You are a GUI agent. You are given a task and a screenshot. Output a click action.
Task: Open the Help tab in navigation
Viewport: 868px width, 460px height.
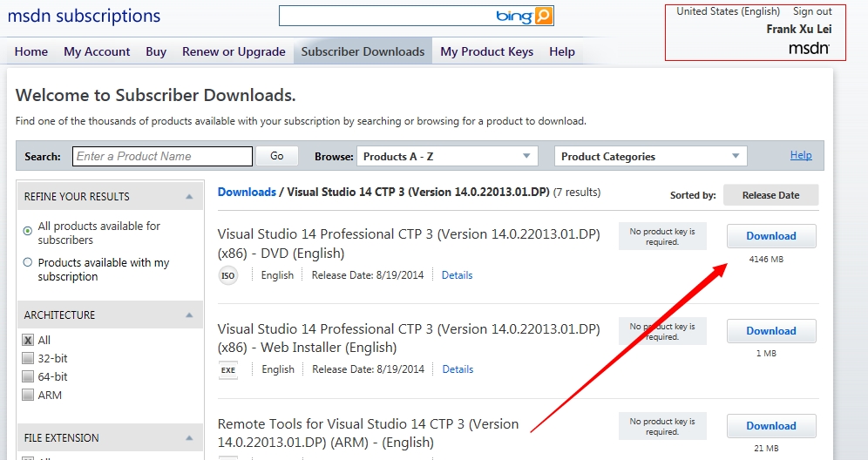(562, 51)
